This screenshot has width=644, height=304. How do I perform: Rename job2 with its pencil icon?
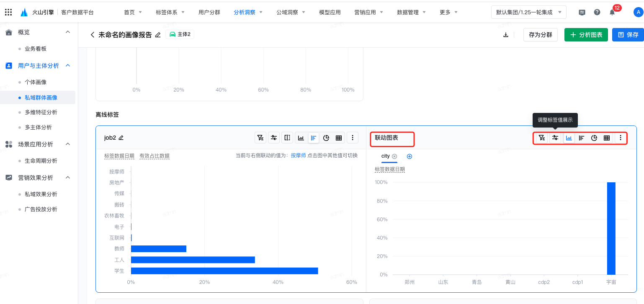point(121,138)
